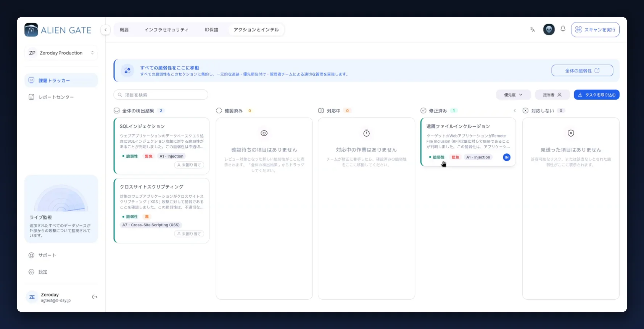Click the Alien Gate logo
Viewport: 644px width, 329px height.
[x=58, y=30]
